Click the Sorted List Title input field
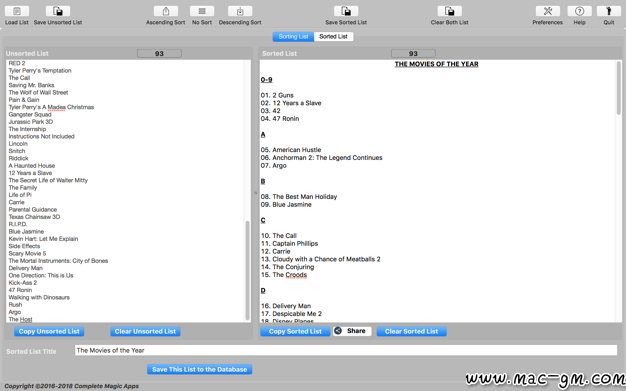 346,351
